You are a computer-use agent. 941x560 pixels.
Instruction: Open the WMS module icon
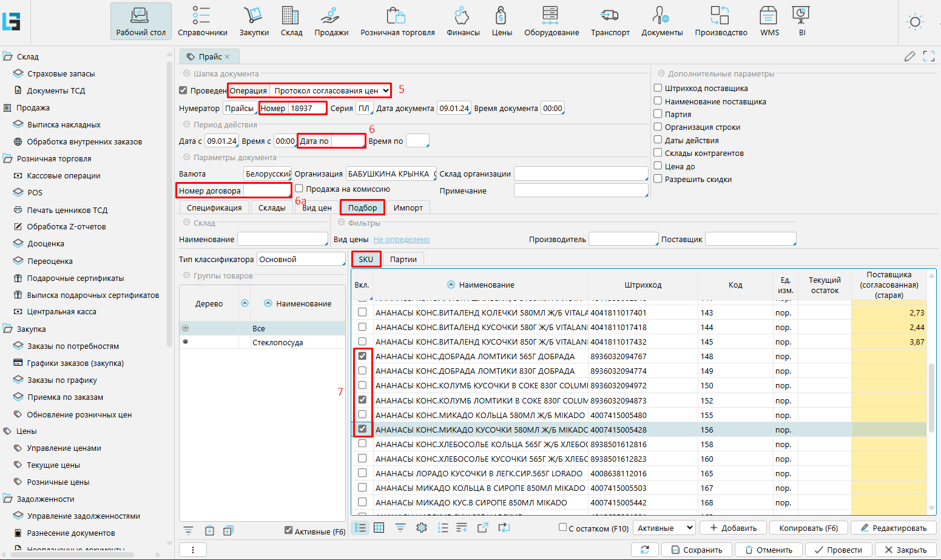point(769,21)
